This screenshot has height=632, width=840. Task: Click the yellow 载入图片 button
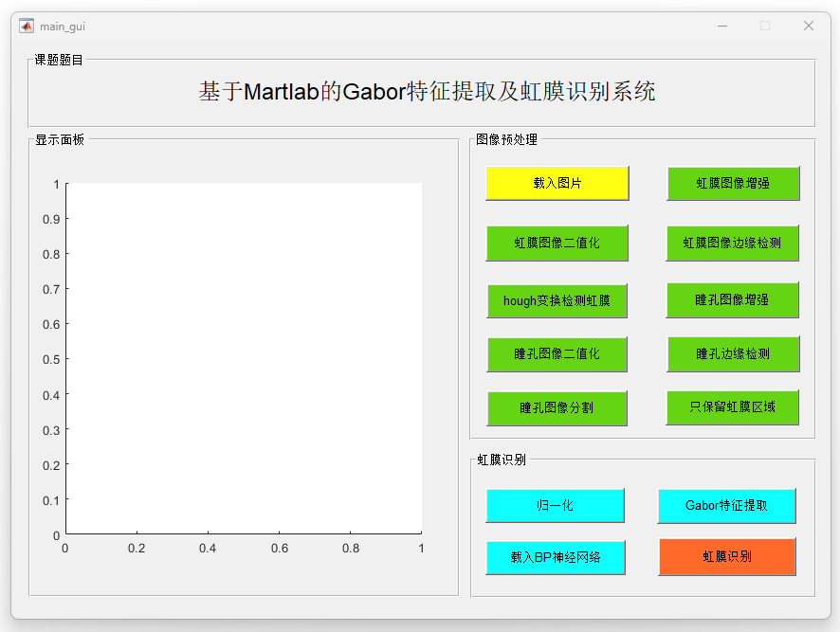pyautogui.click(x=557, y=183)
